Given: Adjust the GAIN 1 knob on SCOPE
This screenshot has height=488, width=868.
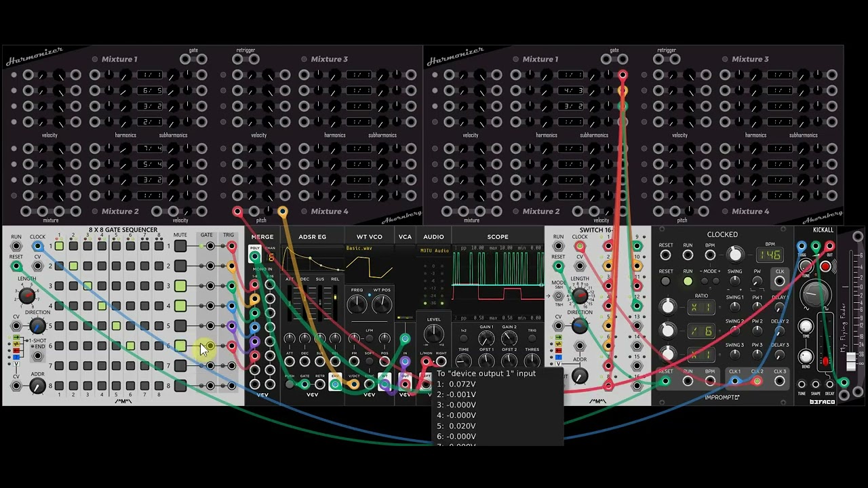Looking at the screenshot, I should tap(486, 338).
